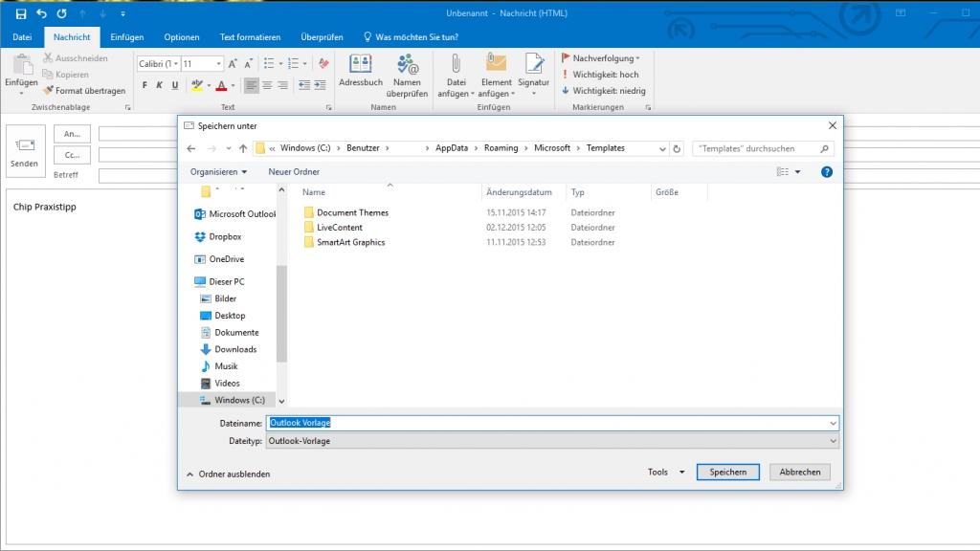Click the Dropbox icon in navigation pane

tap(200, 237)
